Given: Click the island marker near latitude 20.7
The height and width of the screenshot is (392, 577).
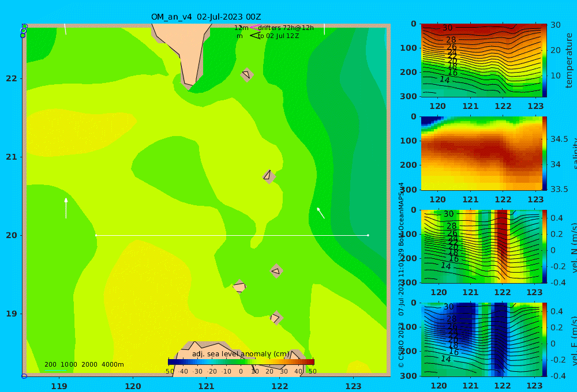Looking at the screenshot, I should pyautogui.click(x=269, y=176).
